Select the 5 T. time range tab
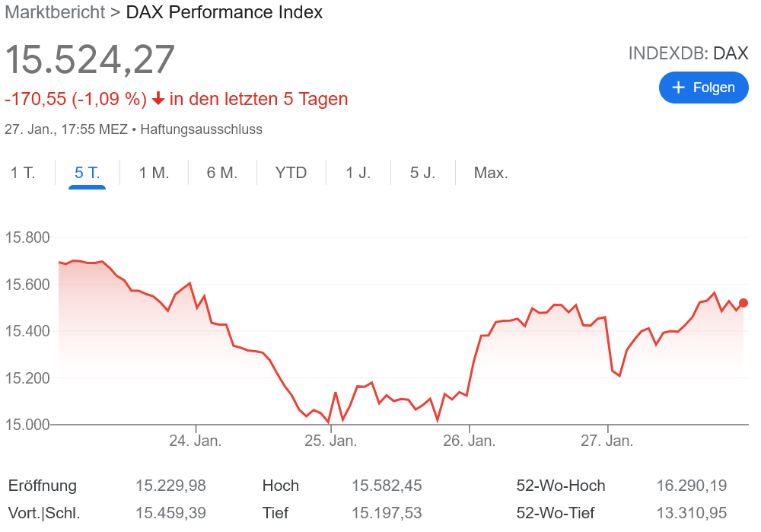The image size is (761, 532). (87, 173)
